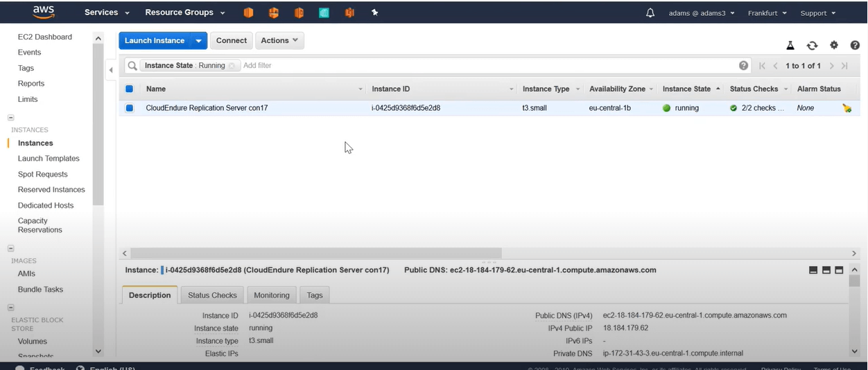The image size is (868, 370).
Task: Open the second orange service shortcut icon
Action: pos(274,12)
